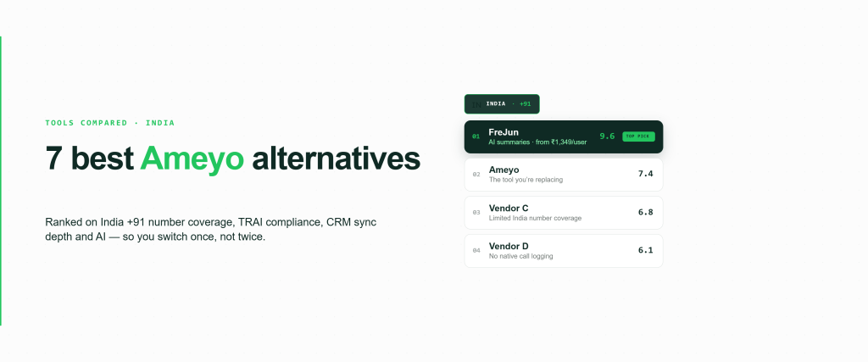Click 'AI summaries · from ₹1,349/user' text
This screenshot has height=362, width=868.
point(537,142)
